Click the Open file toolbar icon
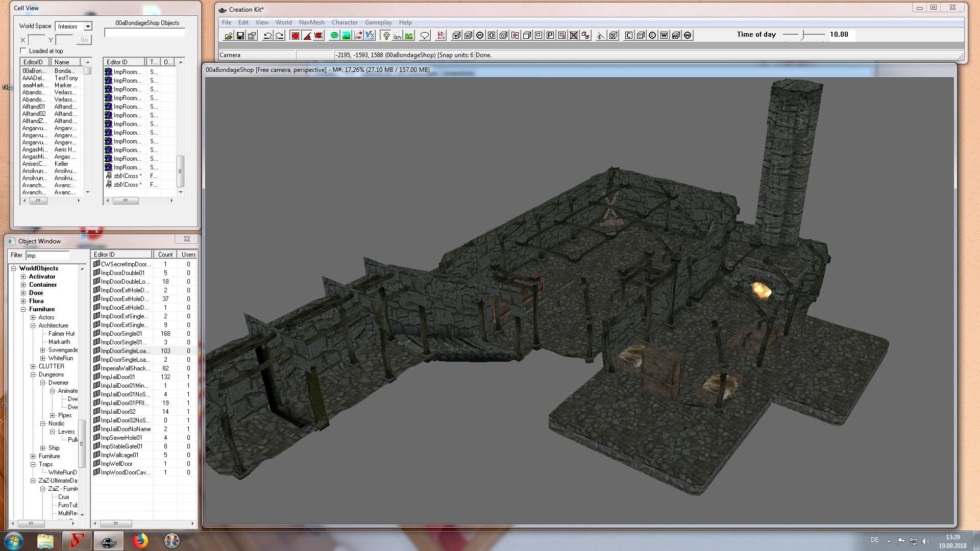Screen dimensions: 980x551 229,35
